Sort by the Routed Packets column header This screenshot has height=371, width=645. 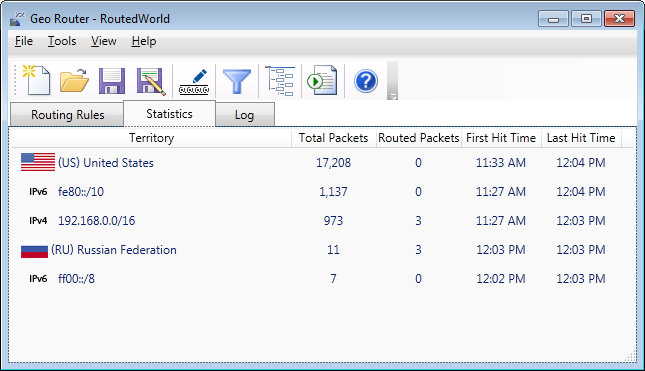[418, 138]
